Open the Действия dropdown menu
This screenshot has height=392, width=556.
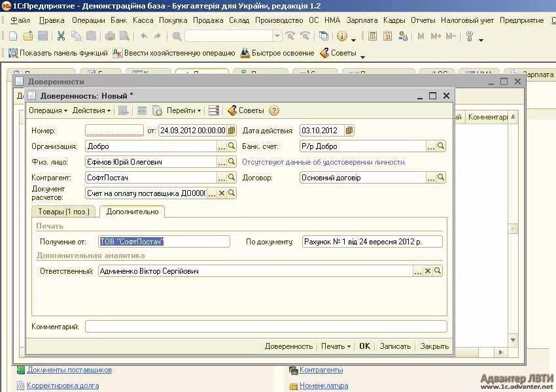click(92, 110)
